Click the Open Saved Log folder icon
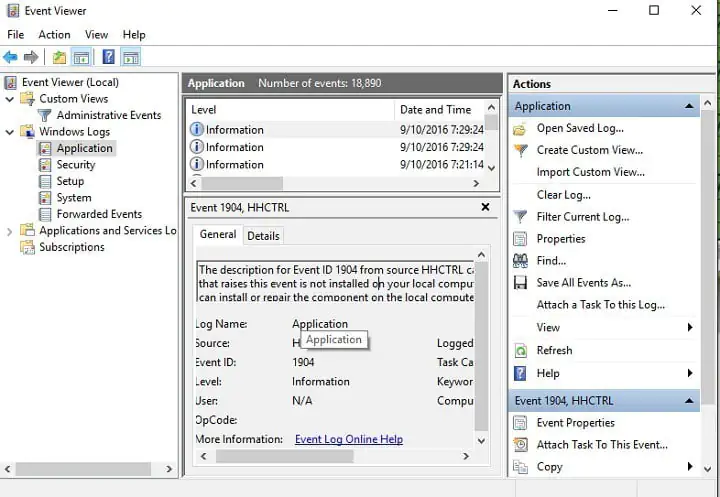720x497 pixels. (x=520, y=128)
